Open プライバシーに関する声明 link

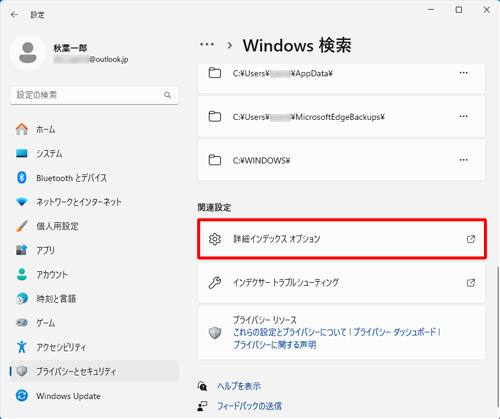274,345
